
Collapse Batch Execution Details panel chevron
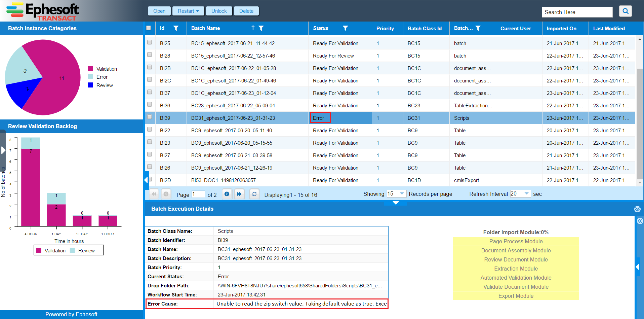(637, 209)
